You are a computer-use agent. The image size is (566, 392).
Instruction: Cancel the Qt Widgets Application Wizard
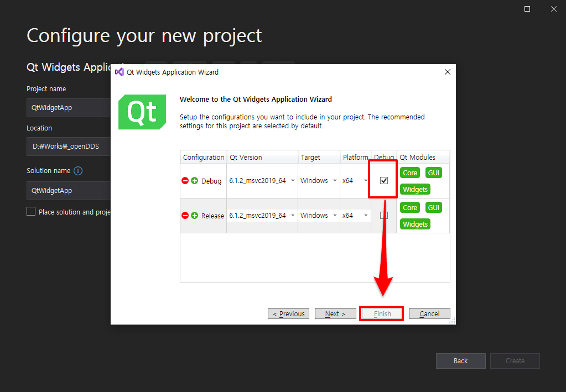pyautogui.click(x=429, y=313)
